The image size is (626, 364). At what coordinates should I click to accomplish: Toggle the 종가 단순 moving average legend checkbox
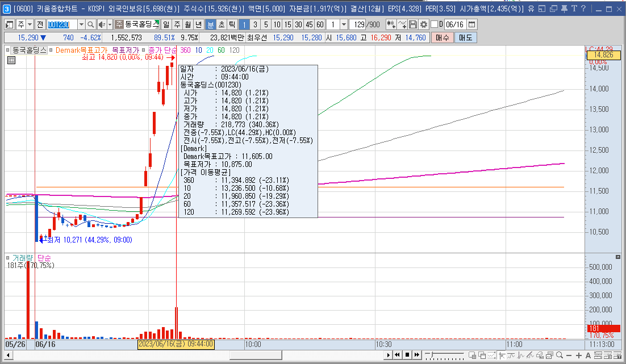tap(143, 51)
